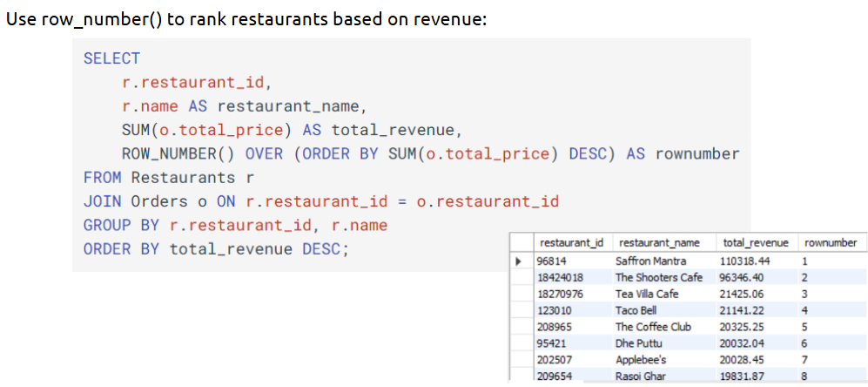Screen dimensions: 868x387
Task: Click revenue value 96346.40
Action: (x=742, y=277)
